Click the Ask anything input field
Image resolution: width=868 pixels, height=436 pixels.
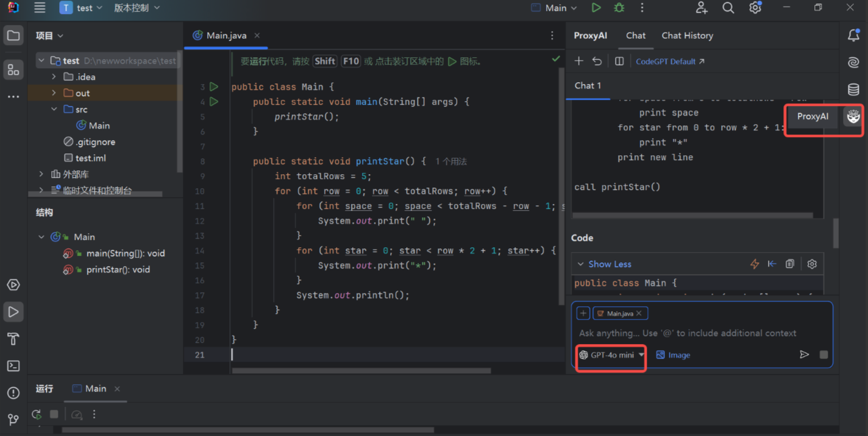click(x=688, y=333)
